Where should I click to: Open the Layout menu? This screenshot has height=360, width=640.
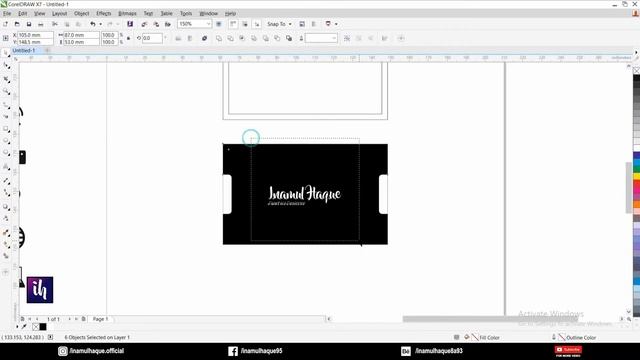(x=60, y=13)
